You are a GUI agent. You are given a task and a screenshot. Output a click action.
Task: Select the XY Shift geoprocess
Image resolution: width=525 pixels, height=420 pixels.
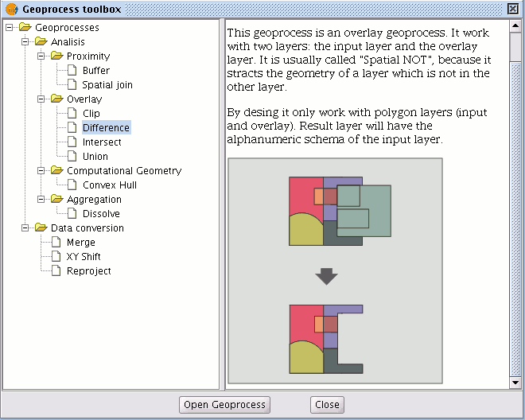[x=84, y=257]
